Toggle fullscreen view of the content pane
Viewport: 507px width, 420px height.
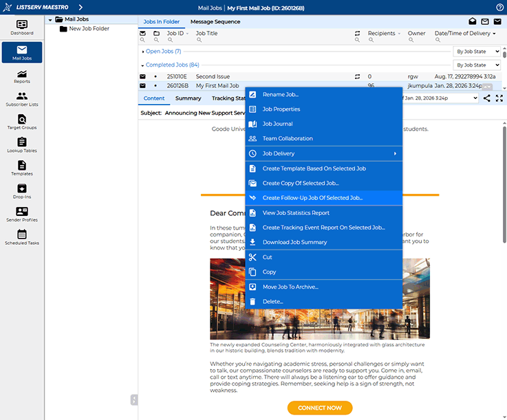(x=499, y=98)
